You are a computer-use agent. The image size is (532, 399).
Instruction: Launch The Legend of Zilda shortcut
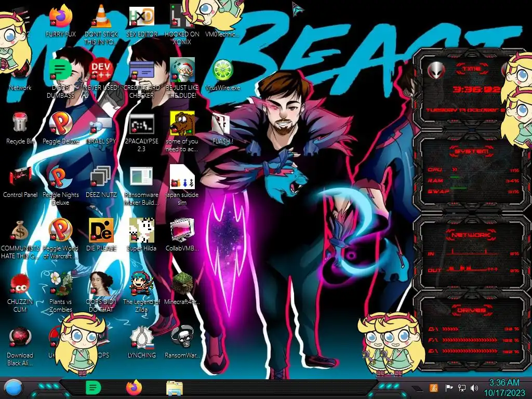click(141, 284)
